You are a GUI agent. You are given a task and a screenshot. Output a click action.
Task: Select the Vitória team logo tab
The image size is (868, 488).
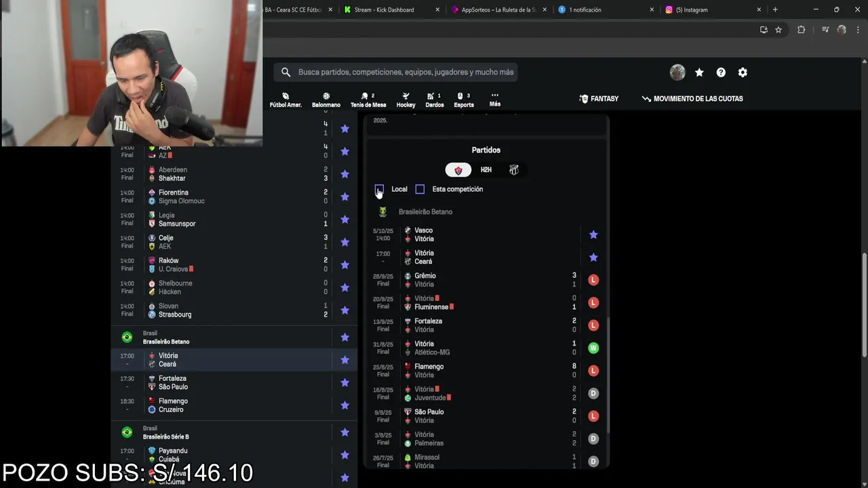coord(458,170)
